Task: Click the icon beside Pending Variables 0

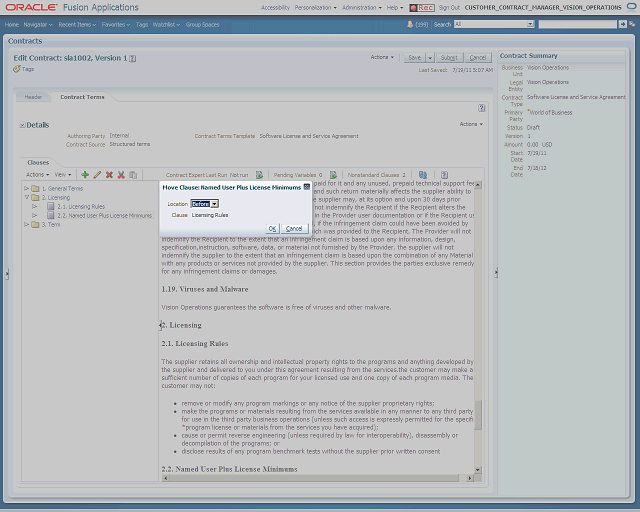Action: pos(333,175)
